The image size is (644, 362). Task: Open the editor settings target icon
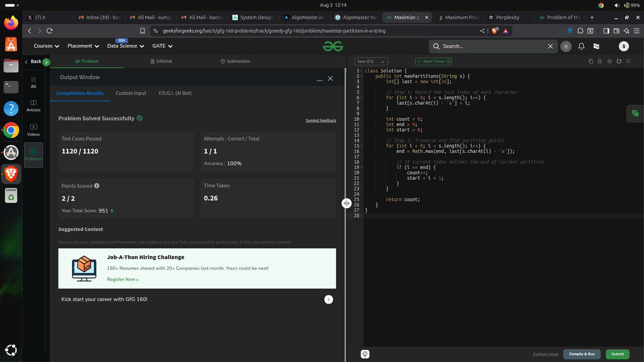tap(610, 61)
